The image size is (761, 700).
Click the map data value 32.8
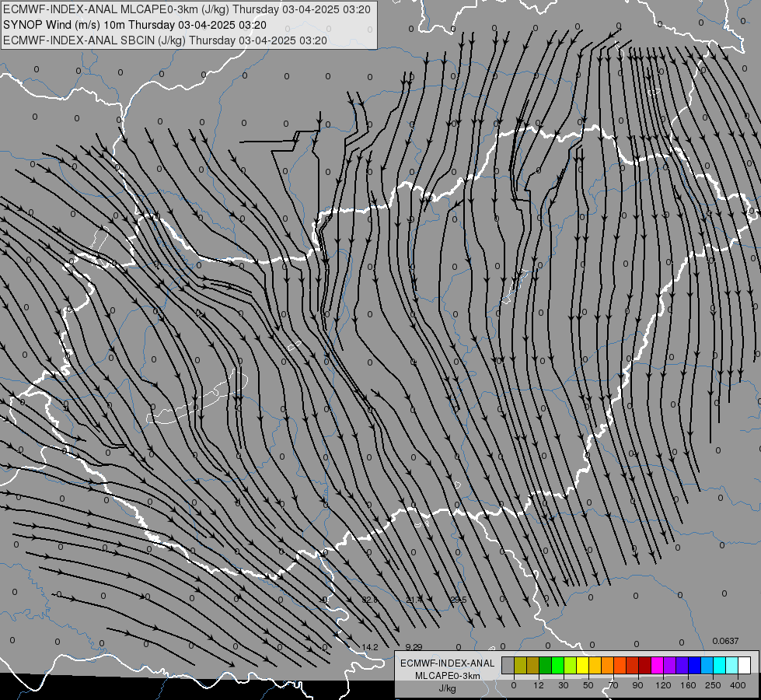(369, 600)
